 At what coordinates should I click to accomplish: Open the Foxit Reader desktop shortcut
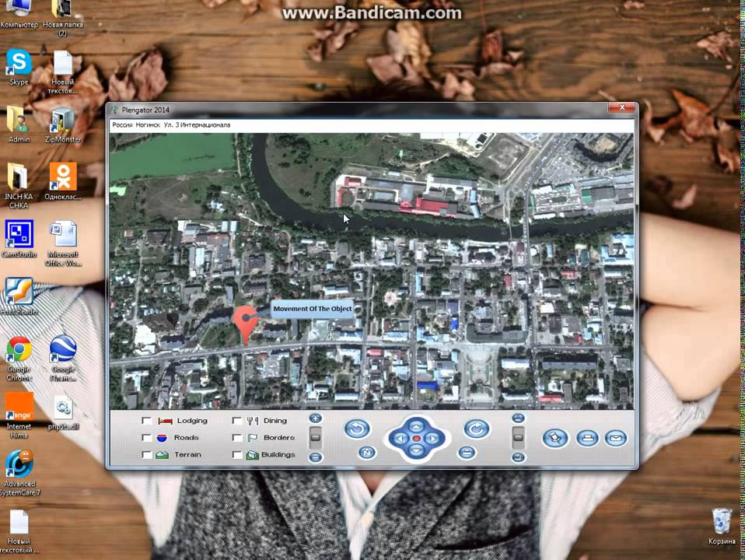19,296
